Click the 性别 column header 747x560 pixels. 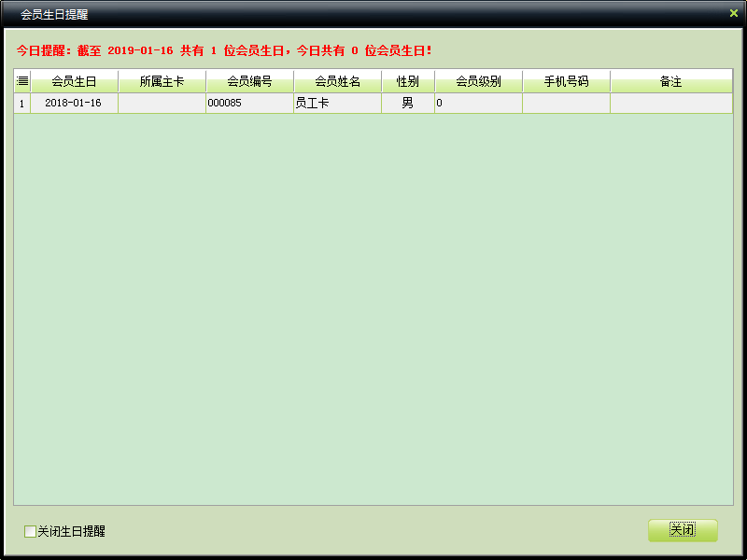(x=408, y=81)
